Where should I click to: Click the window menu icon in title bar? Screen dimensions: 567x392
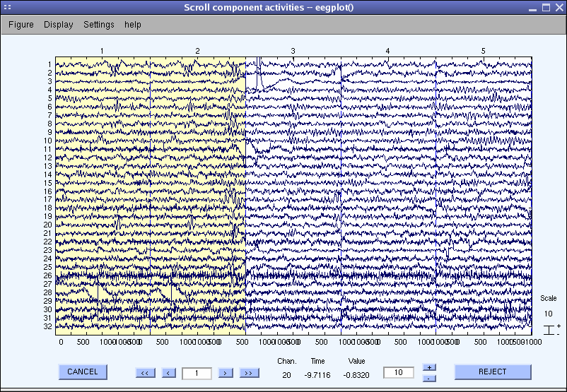point(8,7)
